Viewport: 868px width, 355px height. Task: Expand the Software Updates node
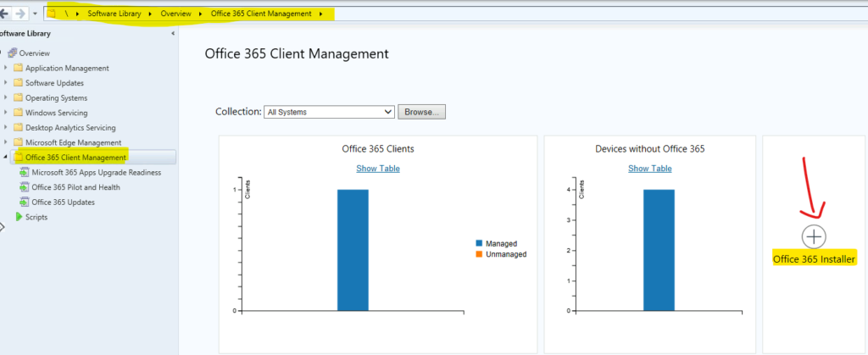[x=6, y=83]
